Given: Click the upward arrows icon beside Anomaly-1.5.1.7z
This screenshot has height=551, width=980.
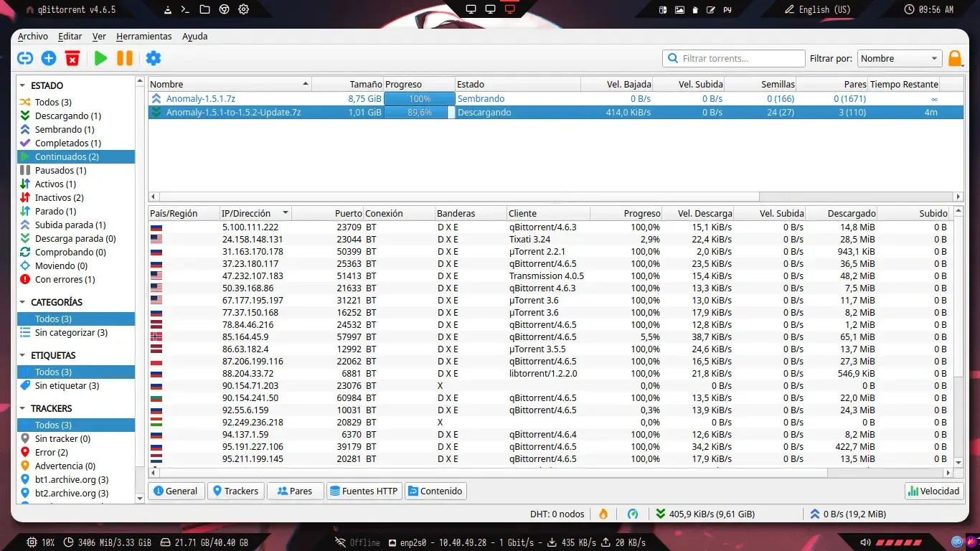Looking at the screenshot, I should click(x=156, y=99).
